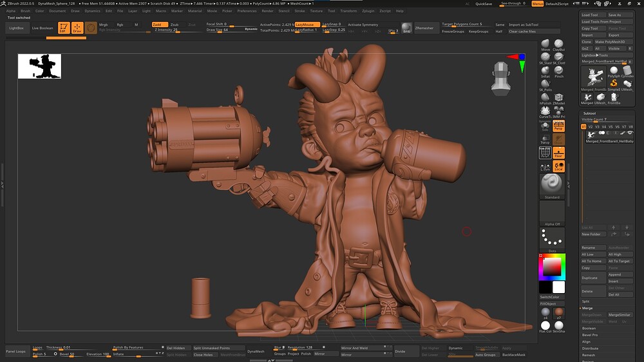Select the Pinch brush
The width and height of the screenshot is (644, 362).
click(558, 72)
